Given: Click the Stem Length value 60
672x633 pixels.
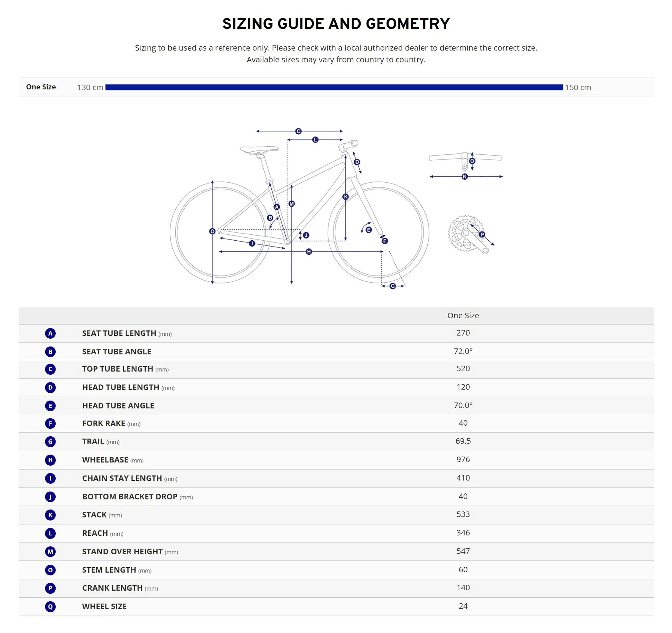Looking at the screenshot, I should [x=463, y=570].
